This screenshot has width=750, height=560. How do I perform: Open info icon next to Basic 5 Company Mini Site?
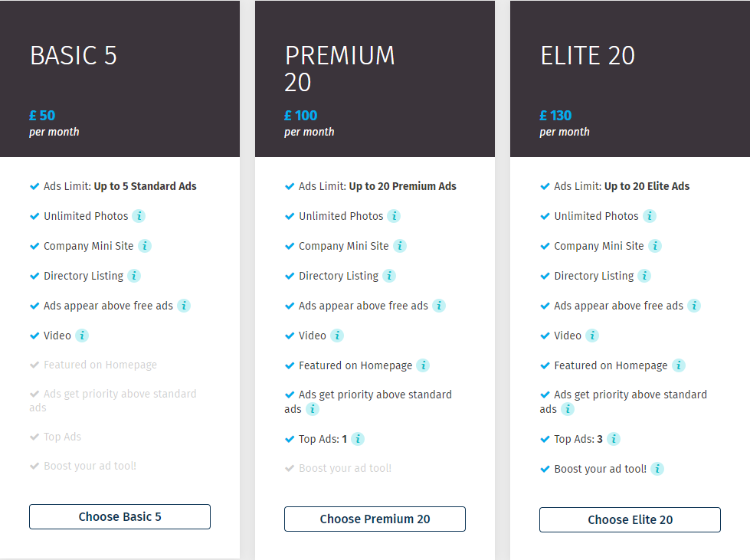point(145,246)
